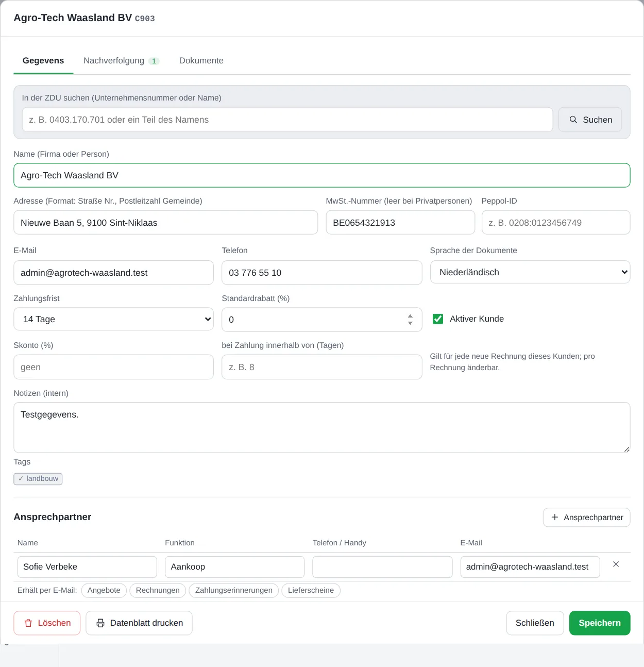Image resolution: width=644 pixels, height=667 pixels.
Task: Click the Peppol-ID field
Action: click(556, 223)
